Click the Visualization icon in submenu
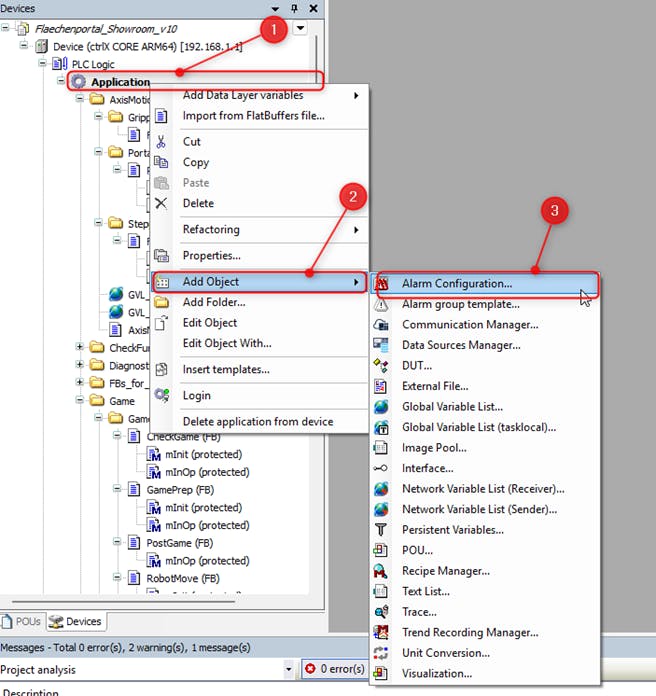The image size is (656, 696). click(381, 673)
